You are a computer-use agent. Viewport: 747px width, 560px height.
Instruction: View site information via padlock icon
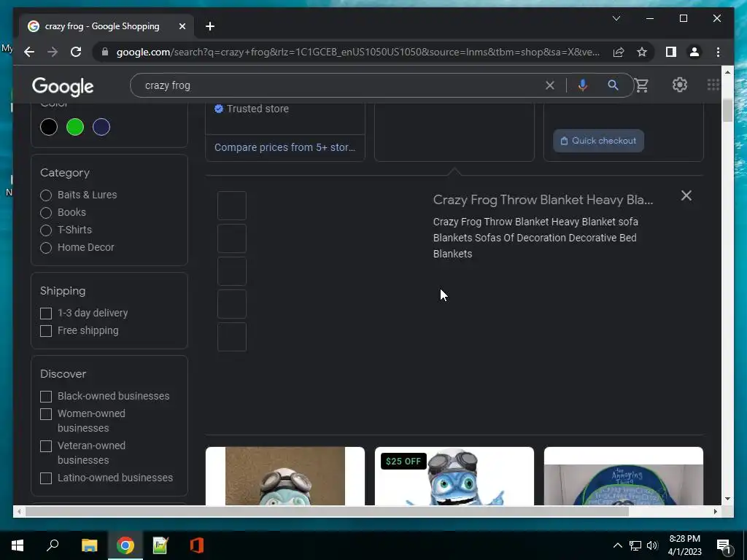tap(105, 52)
